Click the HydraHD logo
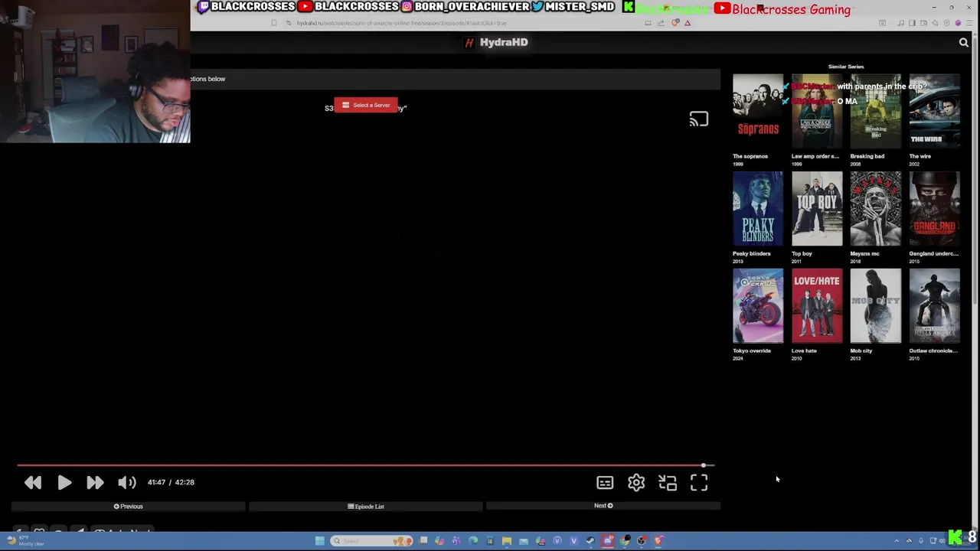Image resolution: width=980 pixels, height=551 pixels. 497,42
